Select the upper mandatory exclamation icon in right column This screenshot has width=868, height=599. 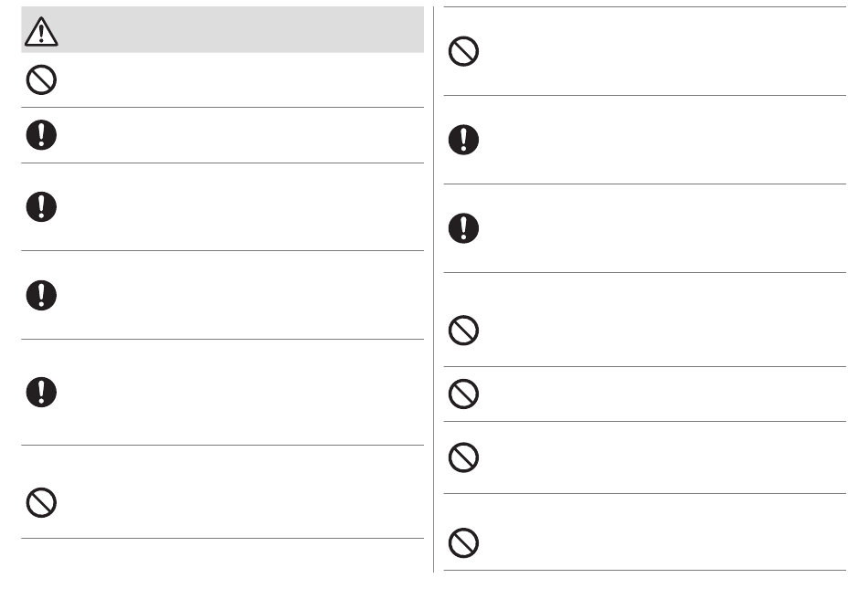(x=463, y=140)
